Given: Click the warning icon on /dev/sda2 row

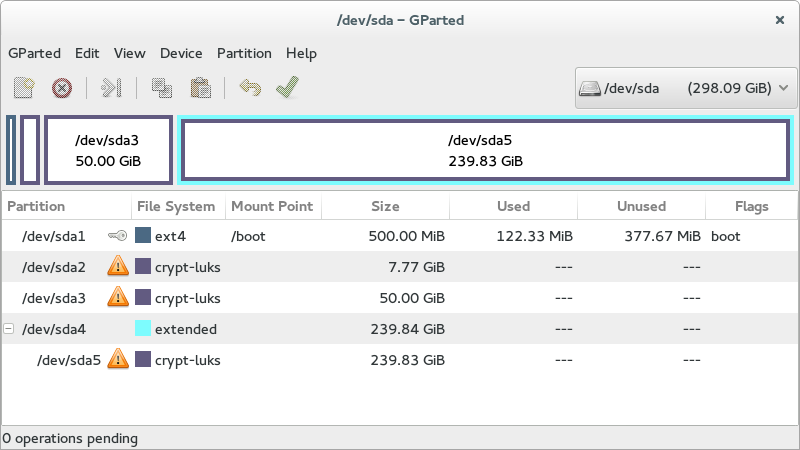Looking at the screenshot, I should [118, 266].
